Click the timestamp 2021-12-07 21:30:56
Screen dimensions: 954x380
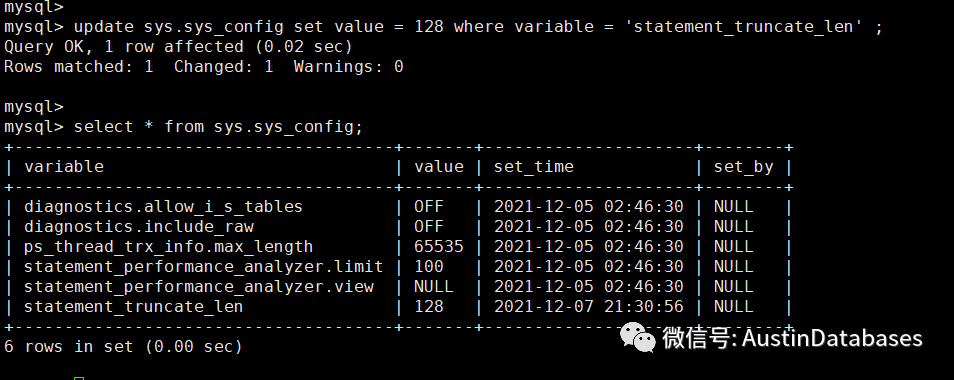click(x=588, y=306)
